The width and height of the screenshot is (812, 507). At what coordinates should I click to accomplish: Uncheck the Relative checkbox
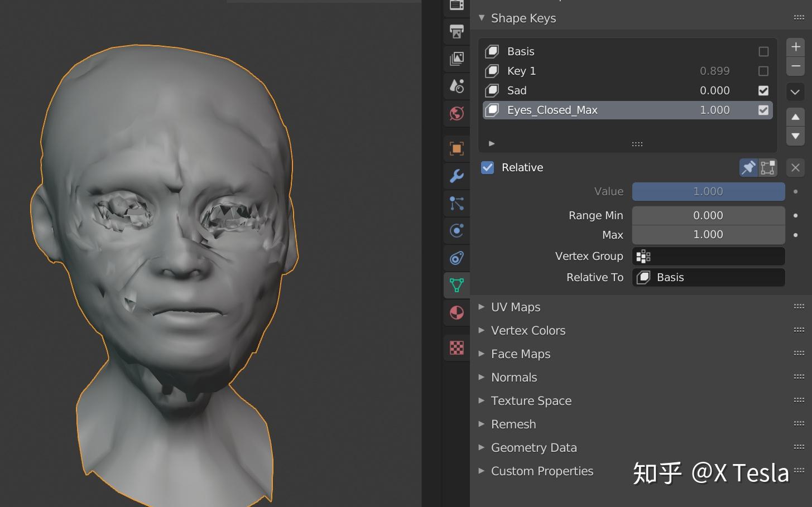[x=487, y=167]
